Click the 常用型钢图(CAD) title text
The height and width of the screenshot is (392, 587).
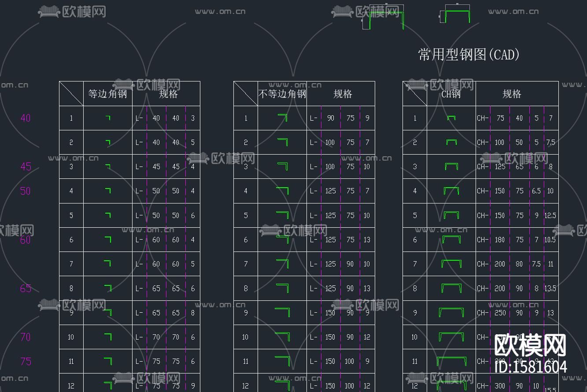pyautogui.click(x=468, y=55)
